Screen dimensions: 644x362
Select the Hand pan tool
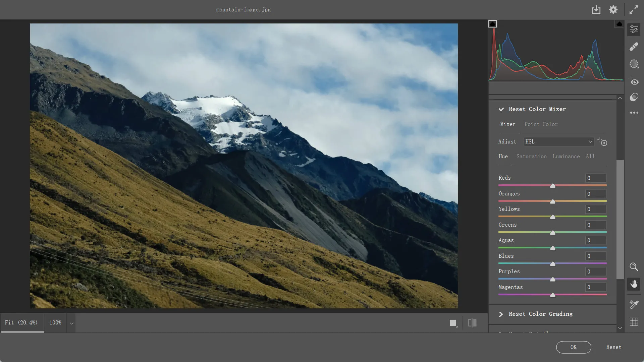[x=634, y=284]
